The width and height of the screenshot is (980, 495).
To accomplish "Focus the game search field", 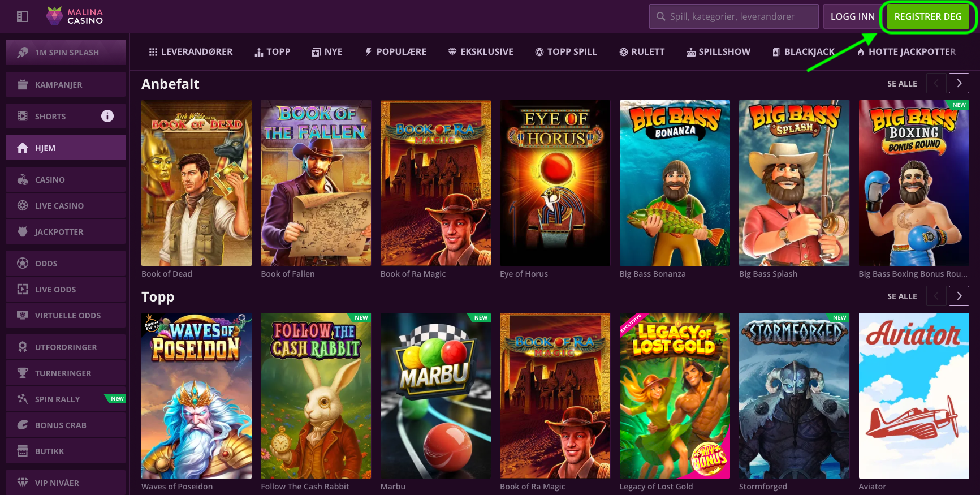I will pos(734,16).
